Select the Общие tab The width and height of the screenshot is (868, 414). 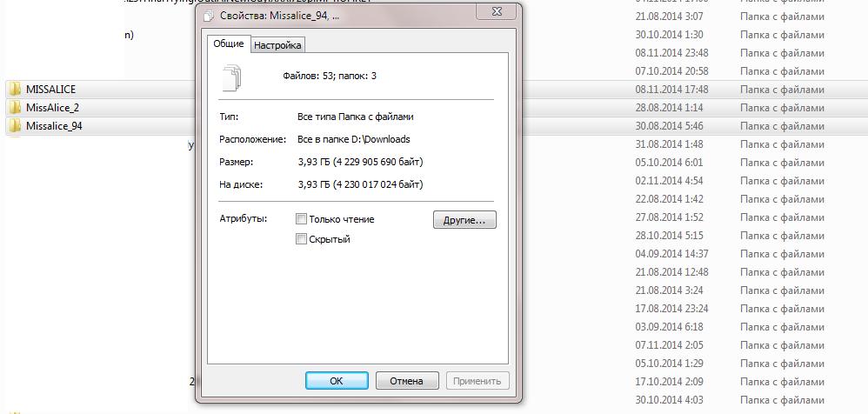(x=229, y=43)
